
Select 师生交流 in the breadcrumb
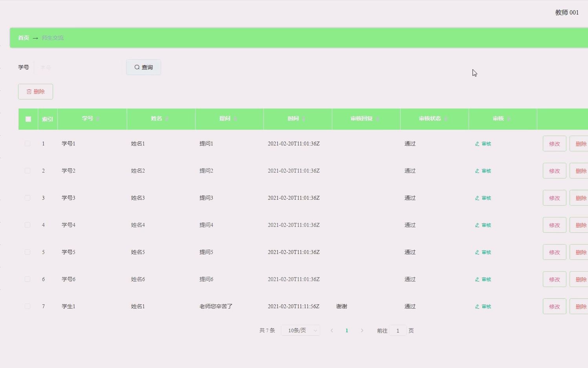pos(53,38)
